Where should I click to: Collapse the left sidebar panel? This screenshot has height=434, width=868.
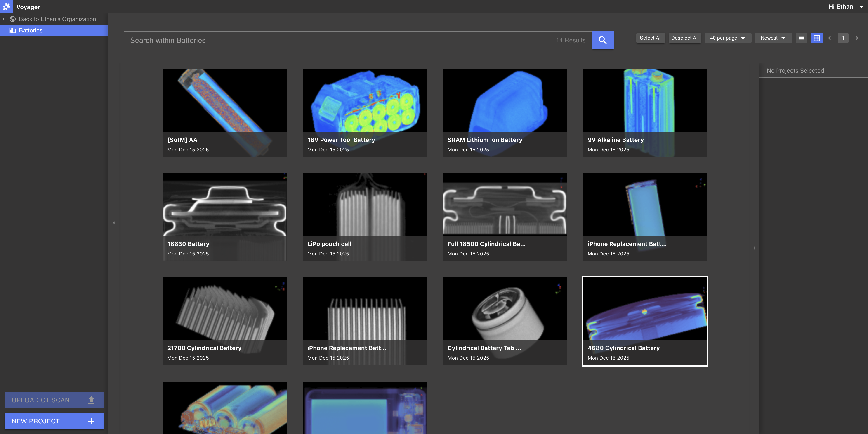(113, 223)
